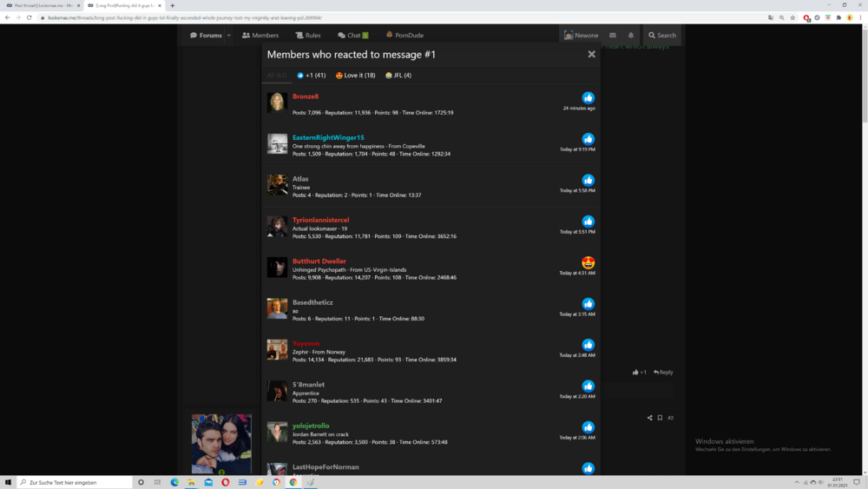Screen dimensions: 868x489
Task: Visit Tyrionlannistercel's profile
Action: click(x=321, y=220)
